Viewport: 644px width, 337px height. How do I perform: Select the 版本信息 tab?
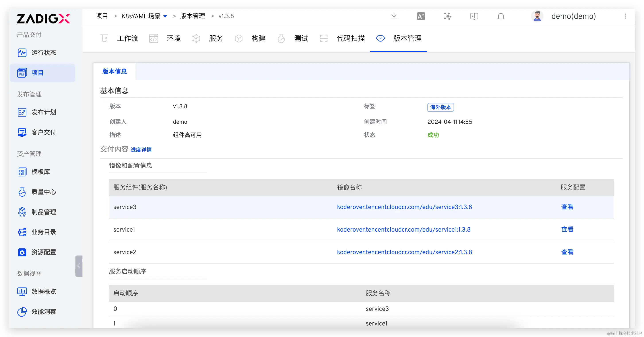click(x=114, y=72)
